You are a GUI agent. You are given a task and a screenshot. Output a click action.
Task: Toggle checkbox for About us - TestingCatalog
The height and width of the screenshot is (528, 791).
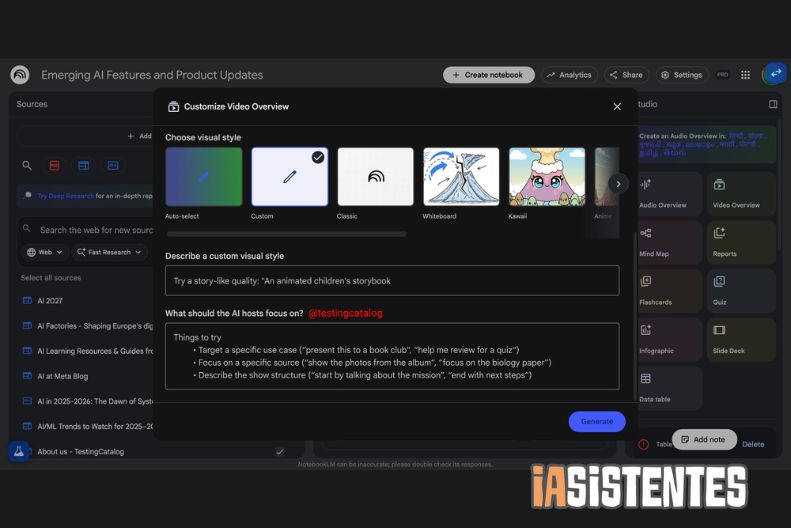279,451
